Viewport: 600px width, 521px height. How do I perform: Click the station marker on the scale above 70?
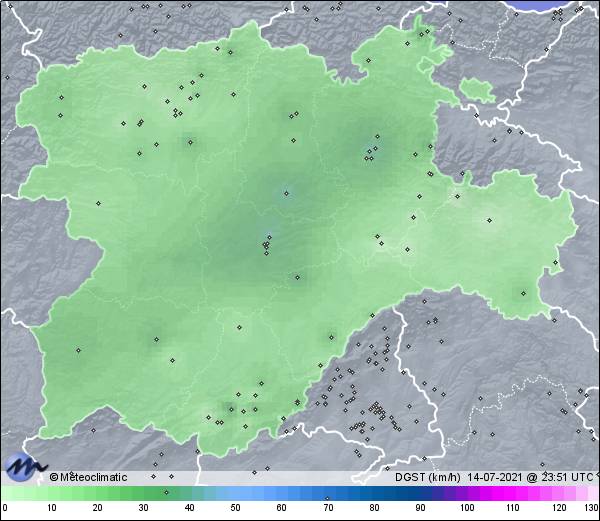click(327, 498)
